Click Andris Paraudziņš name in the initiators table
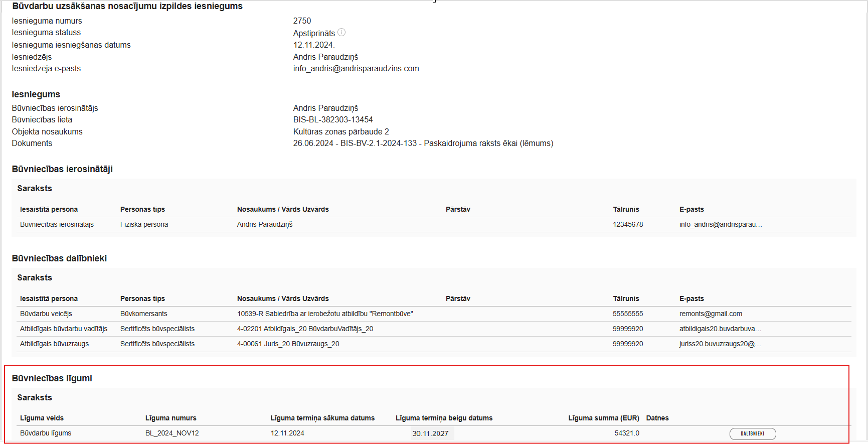The height and width of the screenshot is (444, 868). pyautogui.click(x=265, y=224)
